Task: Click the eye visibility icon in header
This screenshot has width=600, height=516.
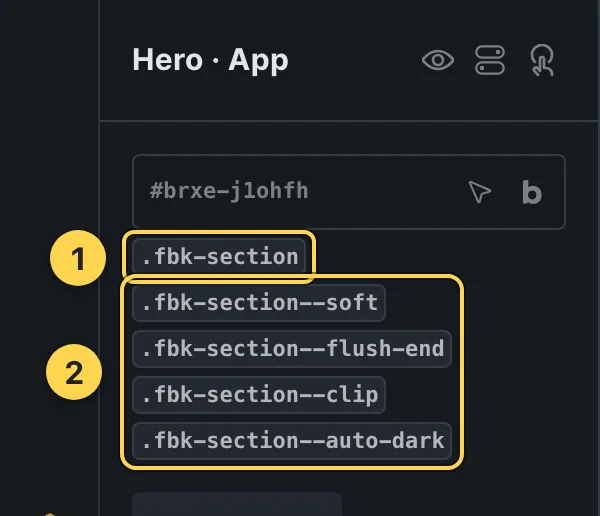Action: pos(438,60)
